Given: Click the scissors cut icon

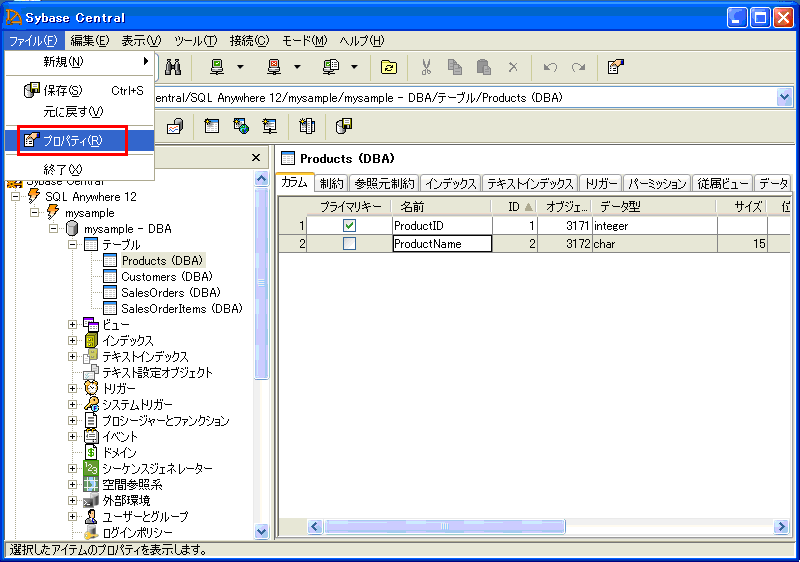Looking at the screenshot, I should pyautogui.click(x=426, y=67).
